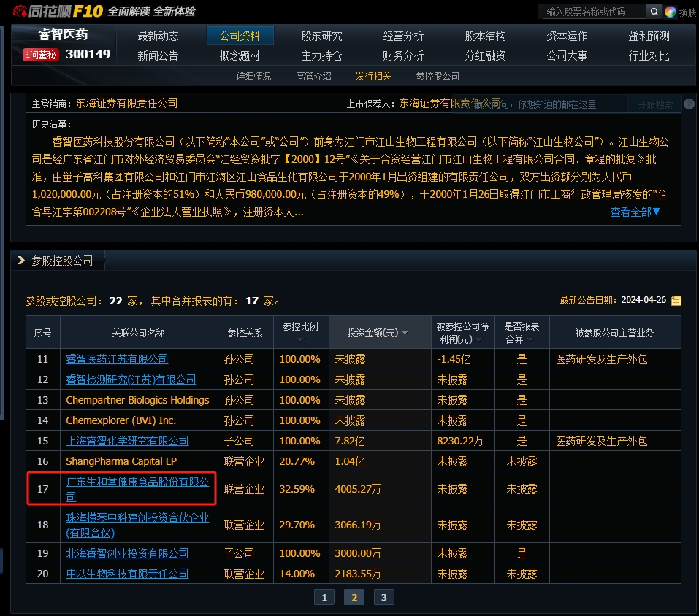Go to page 3 of subsidiaries
Screen dimensions: 699x616
[383, 597]
